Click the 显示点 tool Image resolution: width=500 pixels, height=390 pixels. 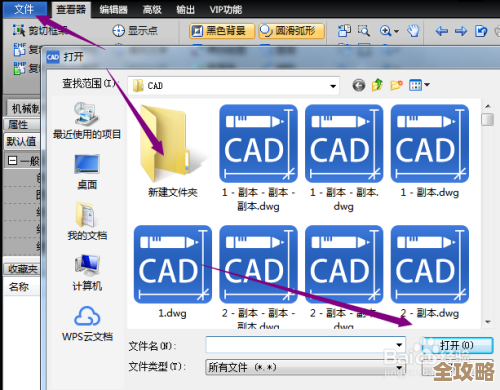(x=135, y=31)
